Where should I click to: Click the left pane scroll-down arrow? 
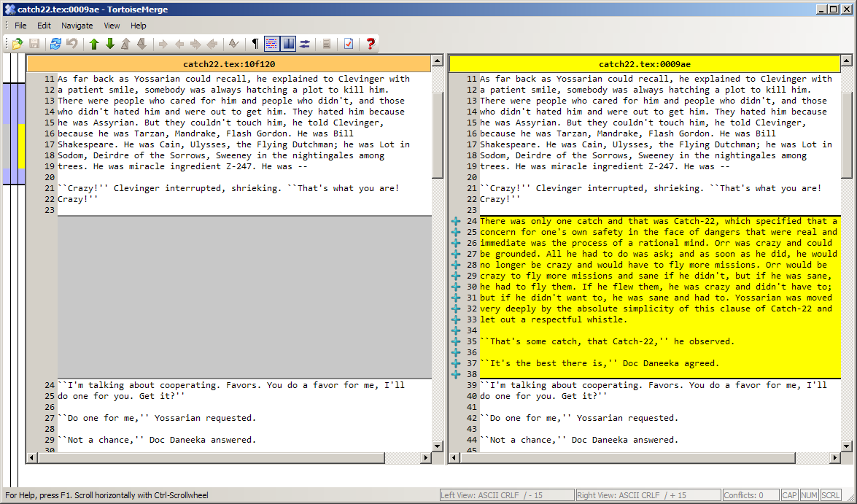pos(437,446)
